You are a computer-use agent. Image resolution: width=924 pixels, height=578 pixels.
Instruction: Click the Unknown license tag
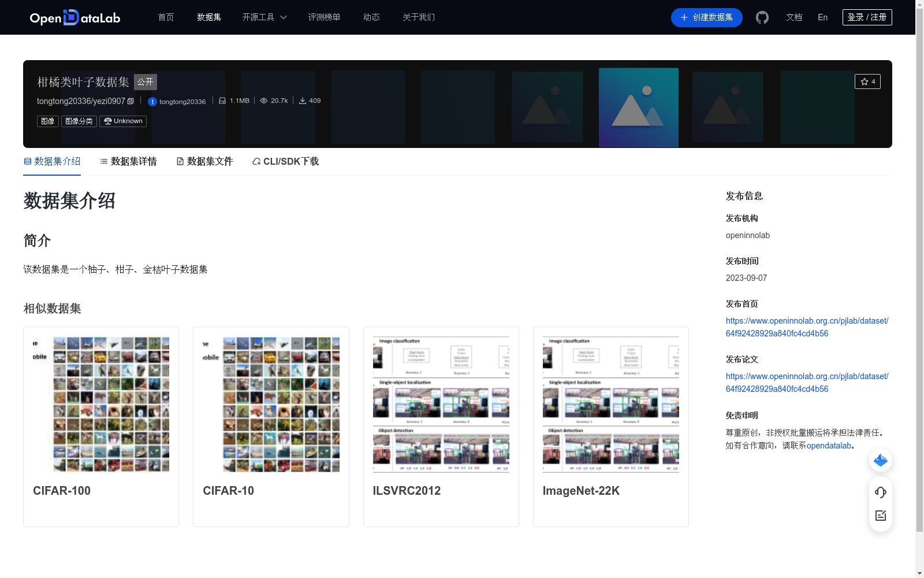tap(123, 121)
